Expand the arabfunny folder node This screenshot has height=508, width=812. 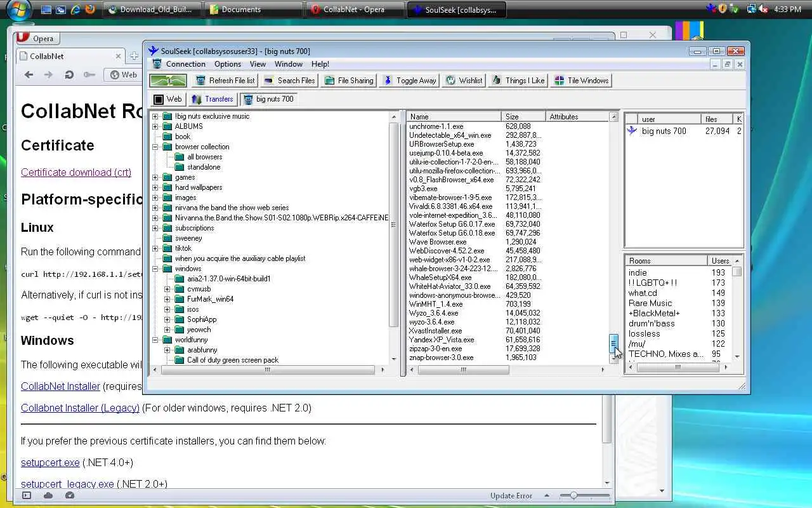(x=167, y=350)
